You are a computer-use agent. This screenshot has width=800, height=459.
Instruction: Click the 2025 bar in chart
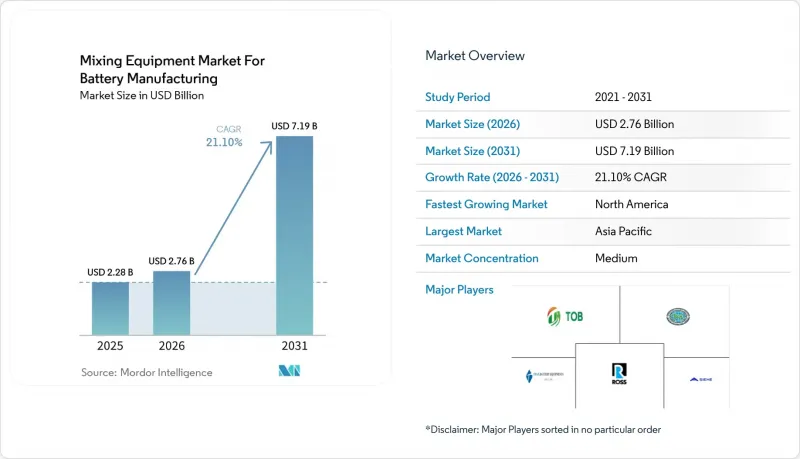110,309
